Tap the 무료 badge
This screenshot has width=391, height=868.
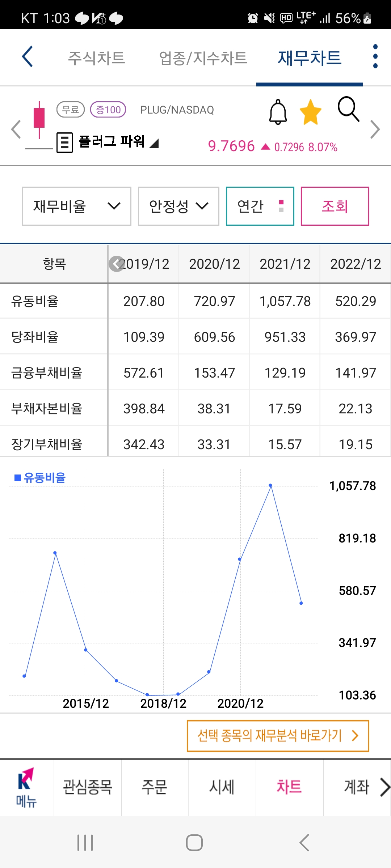click(x=71, y=110)
